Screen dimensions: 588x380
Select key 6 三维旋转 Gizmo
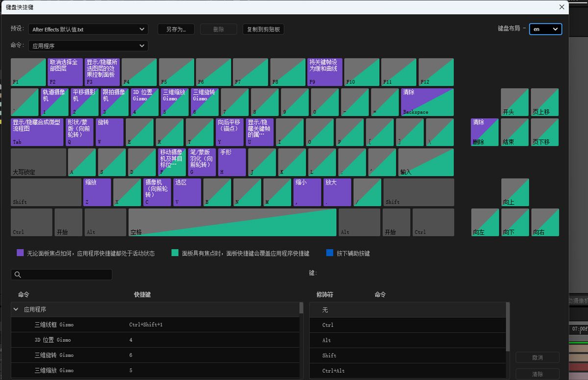[x=205, y=102]
